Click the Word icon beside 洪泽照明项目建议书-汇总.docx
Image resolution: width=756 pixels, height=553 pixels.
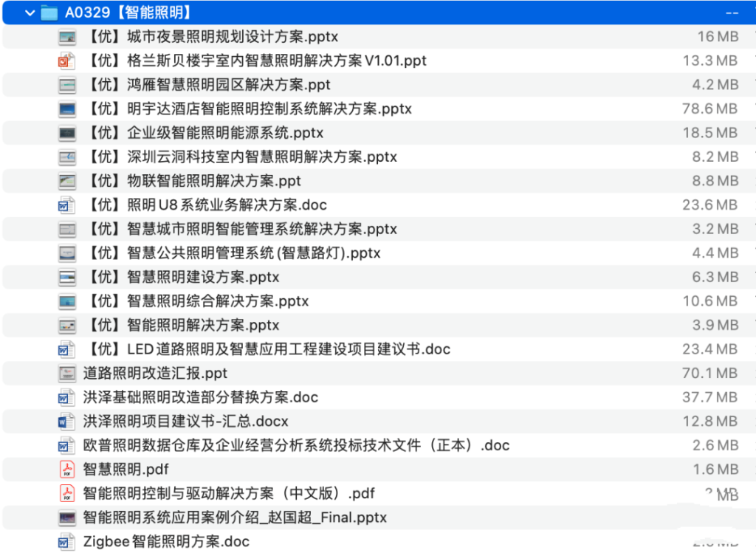coord(66,422)
